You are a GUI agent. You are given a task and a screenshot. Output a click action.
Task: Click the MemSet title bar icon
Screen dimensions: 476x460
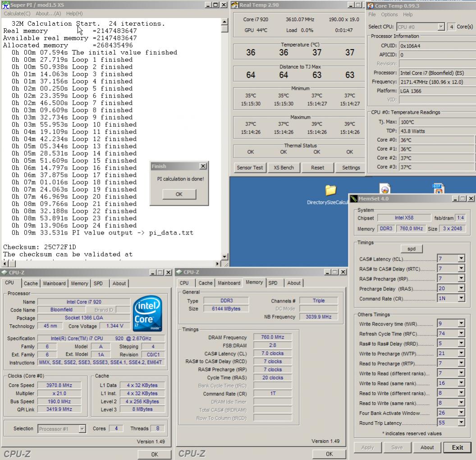click(x=354, y=198)
